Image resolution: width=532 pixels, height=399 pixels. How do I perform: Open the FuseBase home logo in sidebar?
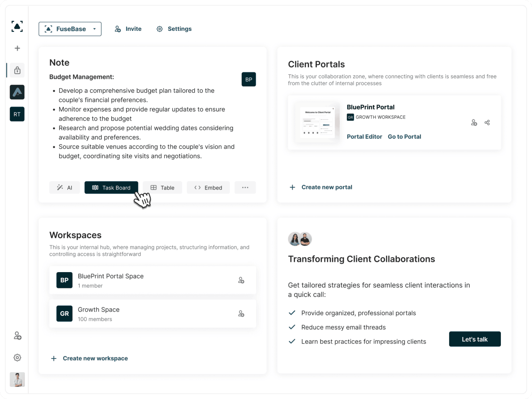tap(17, 26)
